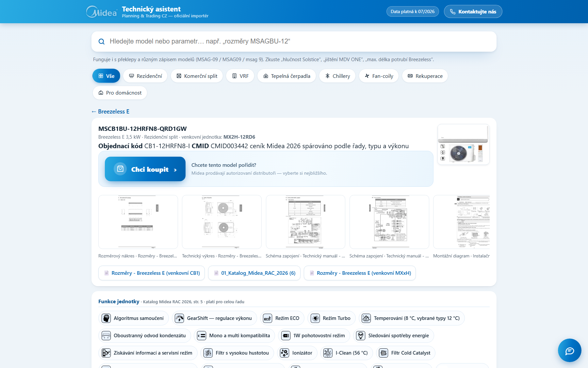Click the Režim ECO icon
The width and height of the screenshot is (588, 368).
point(268,318)
